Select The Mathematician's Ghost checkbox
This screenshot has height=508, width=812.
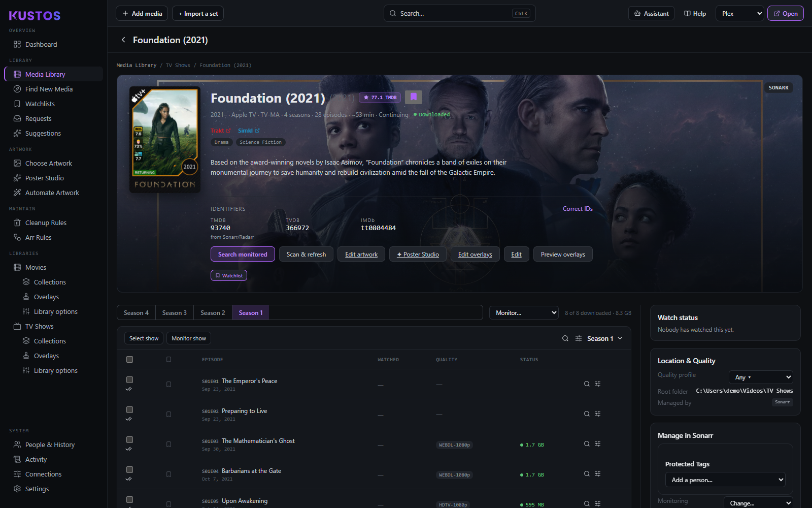point(130,439)
